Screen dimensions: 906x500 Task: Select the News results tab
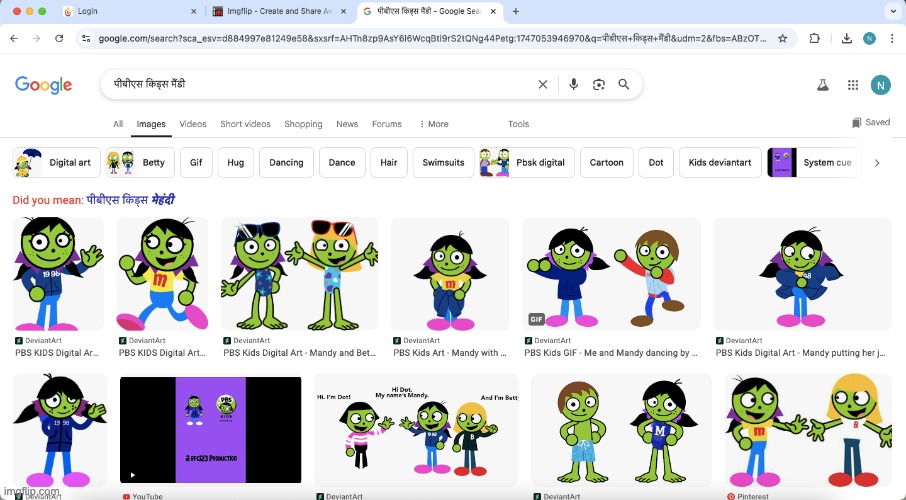347,124
